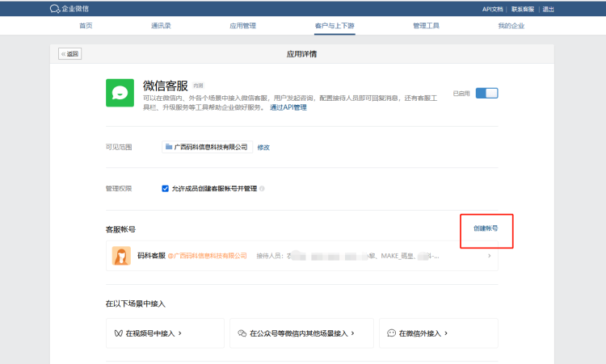606x364 pixels.
Task: Expand the 码科客服 account row chevron
Action: [490, 256]
